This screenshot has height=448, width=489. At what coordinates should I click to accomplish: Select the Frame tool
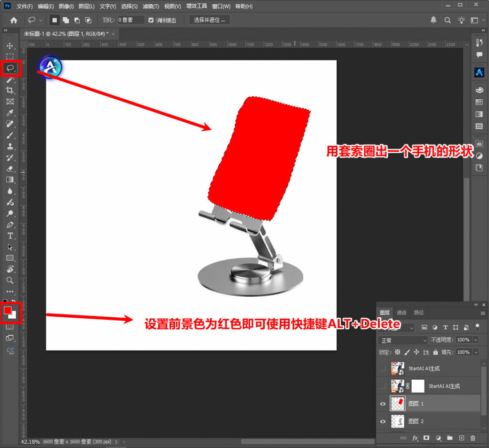[x=10, y=102]
